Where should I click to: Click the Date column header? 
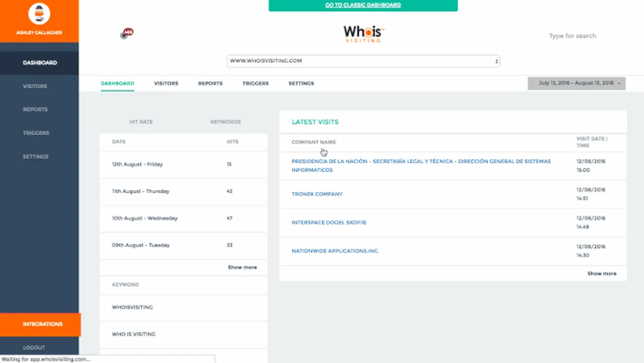pyautogui.click(x=119, y=142)
